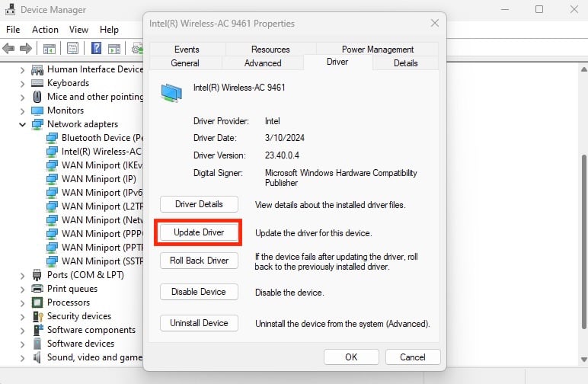Switch to the Power Management tab
Viewport: 588px width, 384px height.
pyautogui.click(x=378, y=50)
